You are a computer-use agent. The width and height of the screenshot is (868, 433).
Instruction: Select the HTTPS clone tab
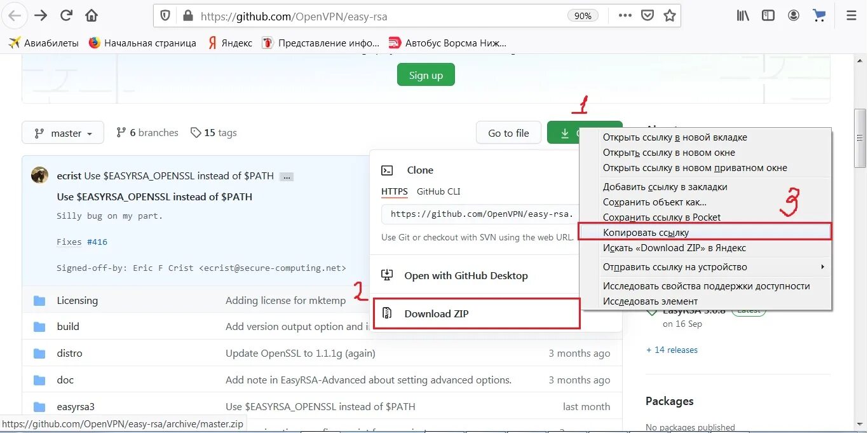[395, 191]
